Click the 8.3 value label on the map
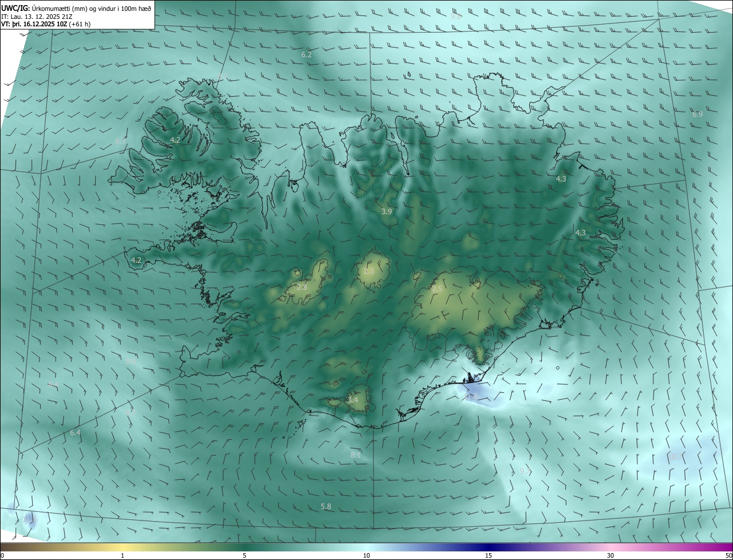Viewport: 733px width, 560px height. 120,141
